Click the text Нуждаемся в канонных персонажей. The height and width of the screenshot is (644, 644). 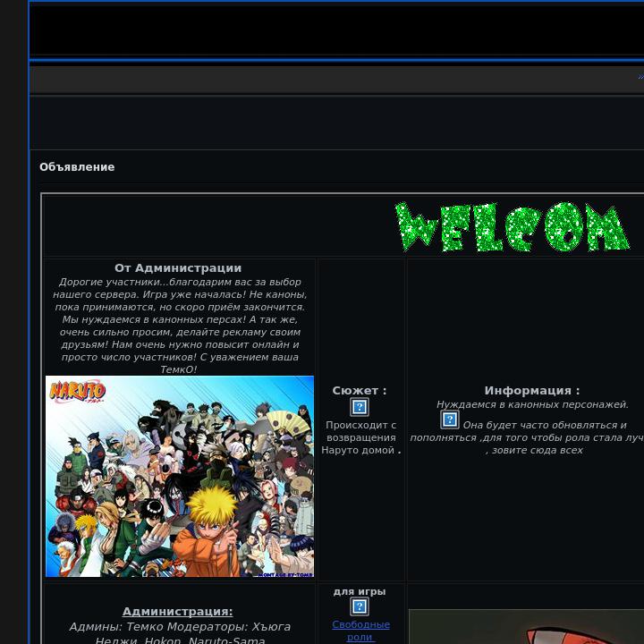coord(532,404)
